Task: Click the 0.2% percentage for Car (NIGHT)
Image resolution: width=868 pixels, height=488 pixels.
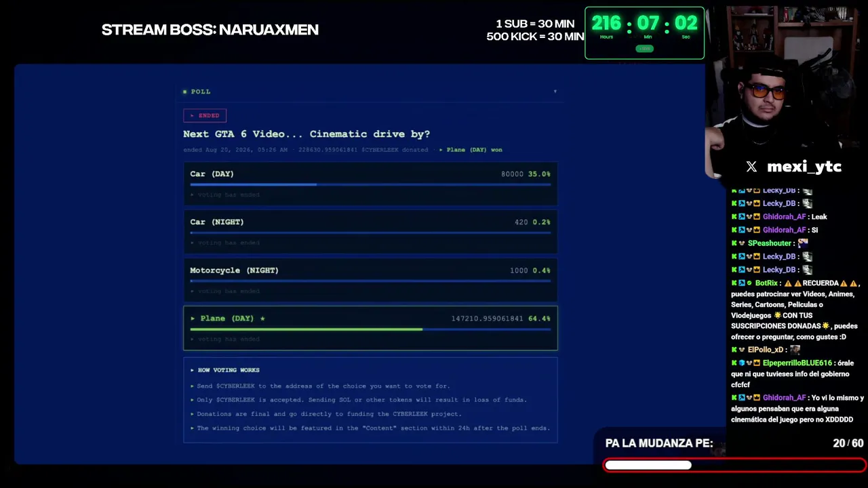Action: (x=541, y=222)
